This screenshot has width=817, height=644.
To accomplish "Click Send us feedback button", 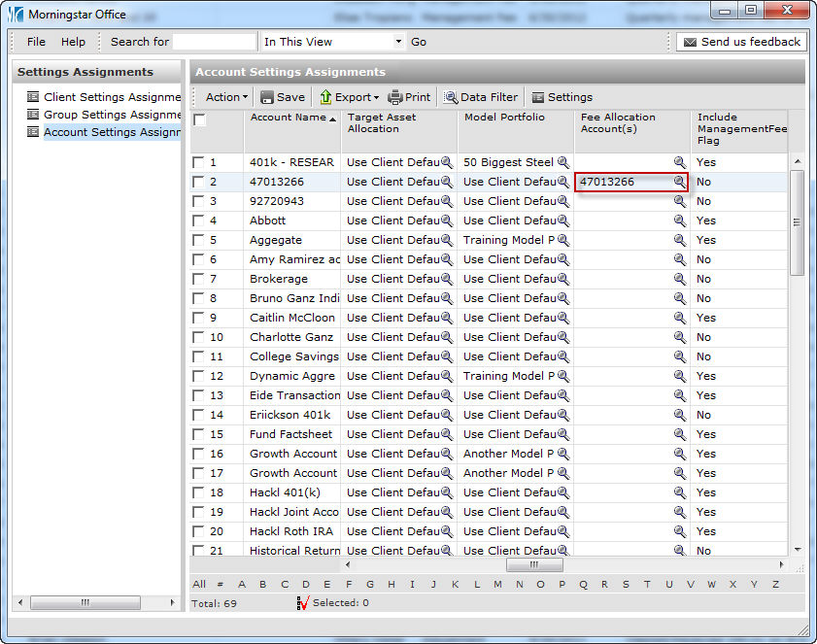I will click(x=741, y=42).
